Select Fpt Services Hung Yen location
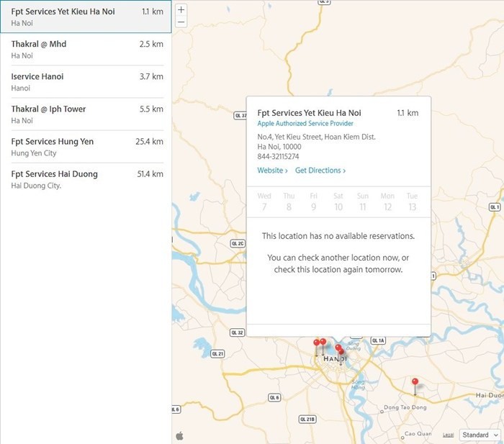504x444 pixels. pos(87,147)
